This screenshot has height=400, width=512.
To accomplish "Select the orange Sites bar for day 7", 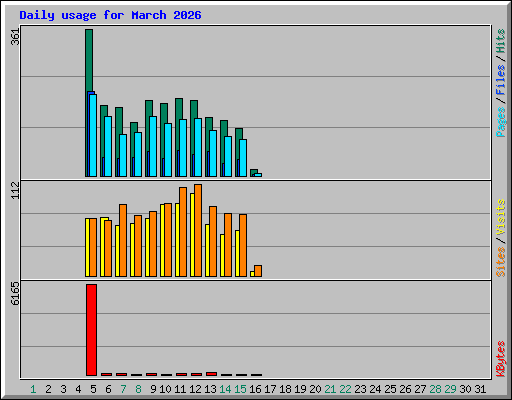I will coord(123,240).
